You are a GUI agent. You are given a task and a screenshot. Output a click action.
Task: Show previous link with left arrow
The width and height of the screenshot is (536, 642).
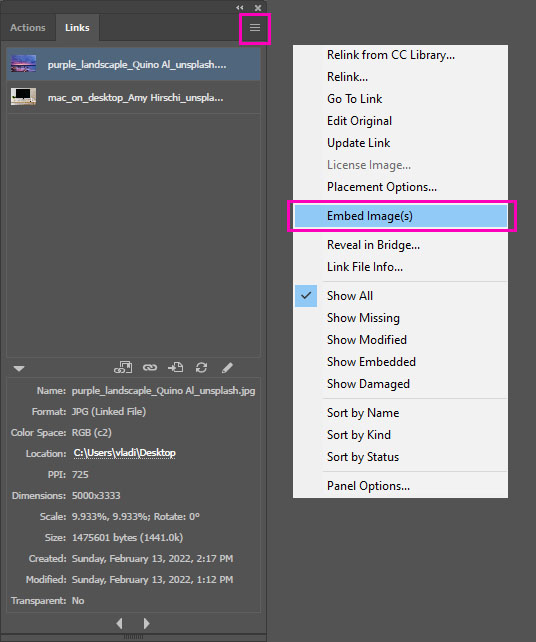[120, 624]
